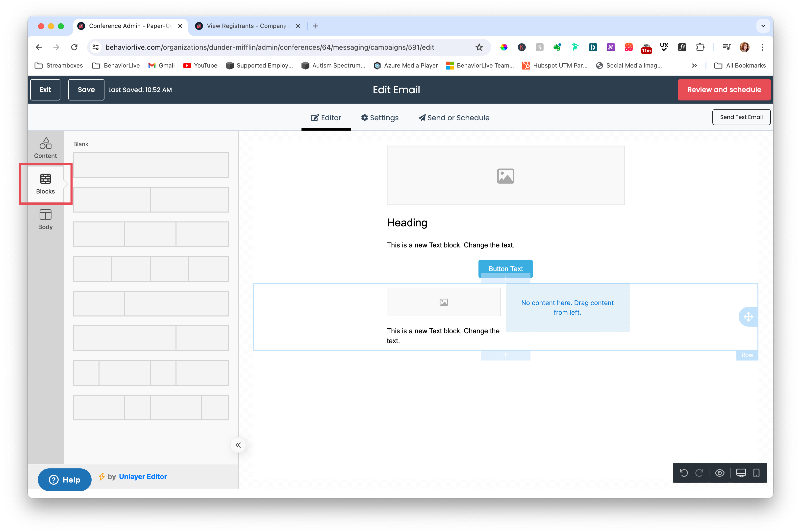This screenshot has height=532, width=801.
Task: Select the single-column blank block template
Action: point(151,165)
